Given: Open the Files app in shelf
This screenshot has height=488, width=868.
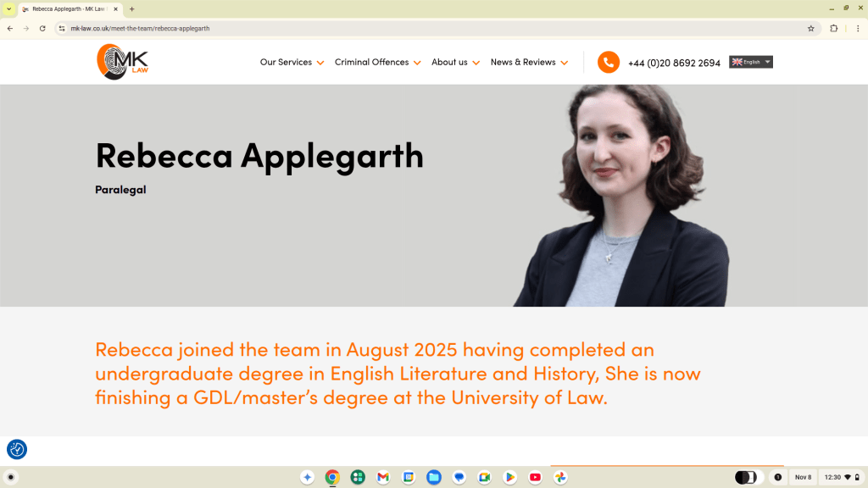Looking at the screenshot, I should pyautogui.click(x=434, y=477).
